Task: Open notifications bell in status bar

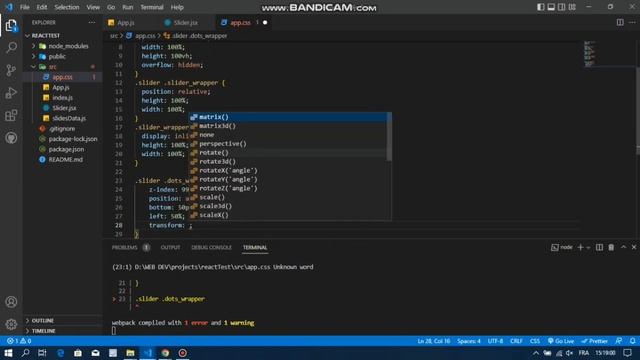Action: pyautogui.click(x=632, y=341)
